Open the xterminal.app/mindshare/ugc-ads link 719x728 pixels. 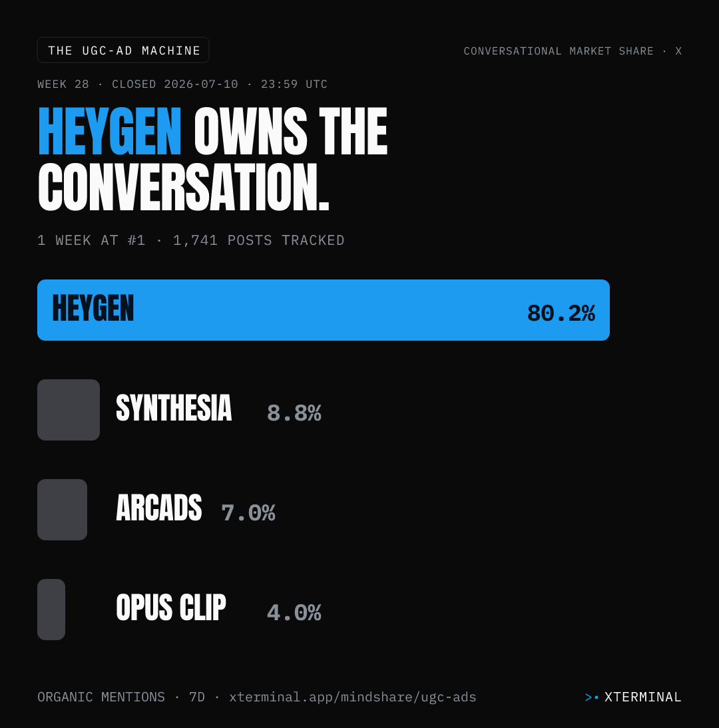coord(353,697)
